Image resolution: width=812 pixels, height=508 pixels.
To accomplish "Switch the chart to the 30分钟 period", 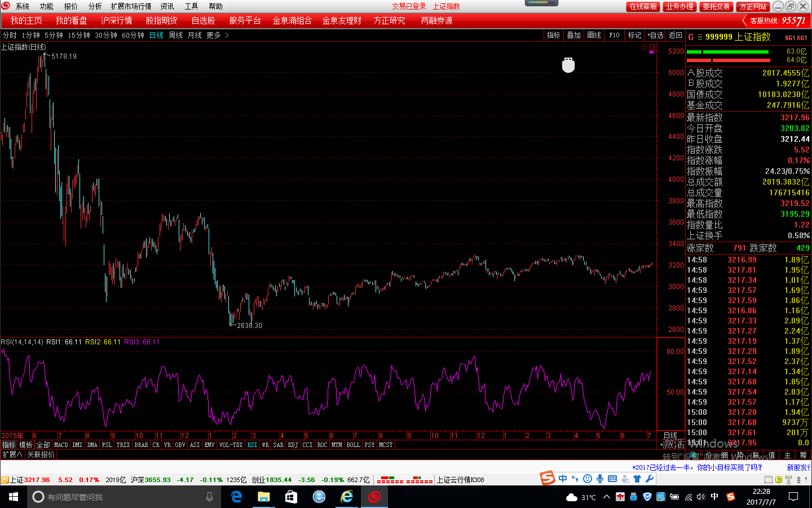I will (x=106, y=35).
